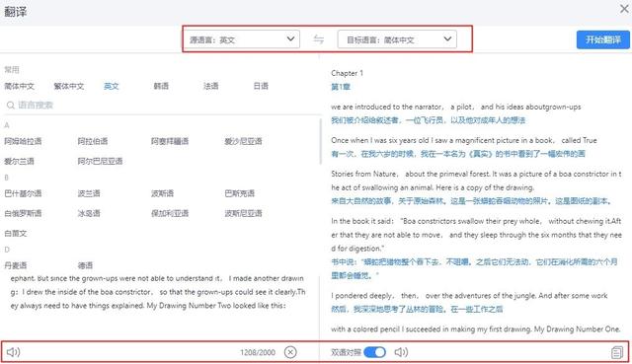
Task: Click the language list scrollbar
Action: (320, 141)
